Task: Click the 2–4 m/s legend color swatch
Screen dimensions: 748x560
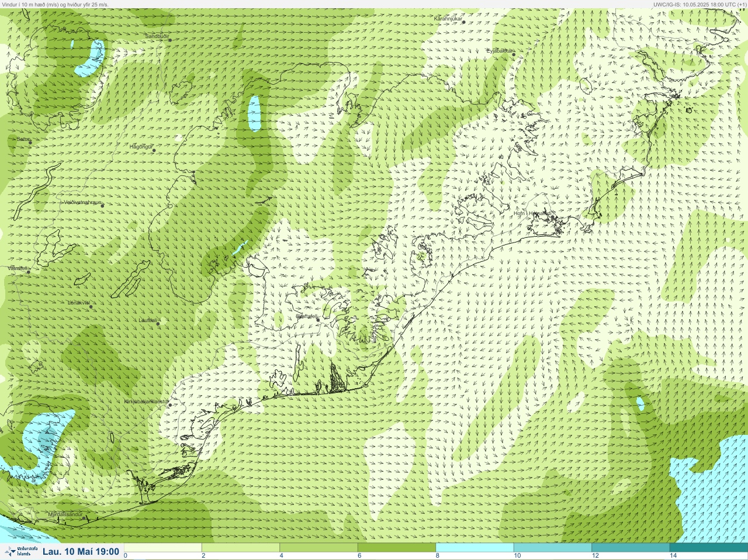Action: pyautogui.click(x=241, y=548)
